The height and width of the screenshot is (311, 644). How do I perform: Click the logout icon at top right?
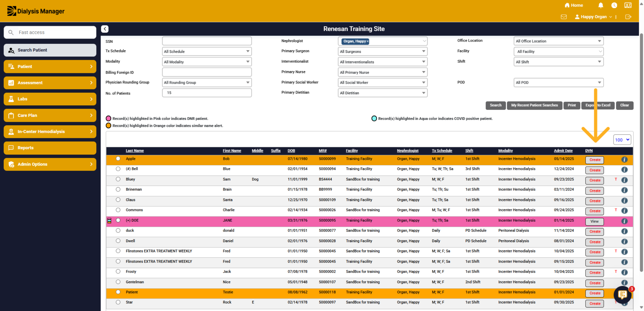coord(628,17)
